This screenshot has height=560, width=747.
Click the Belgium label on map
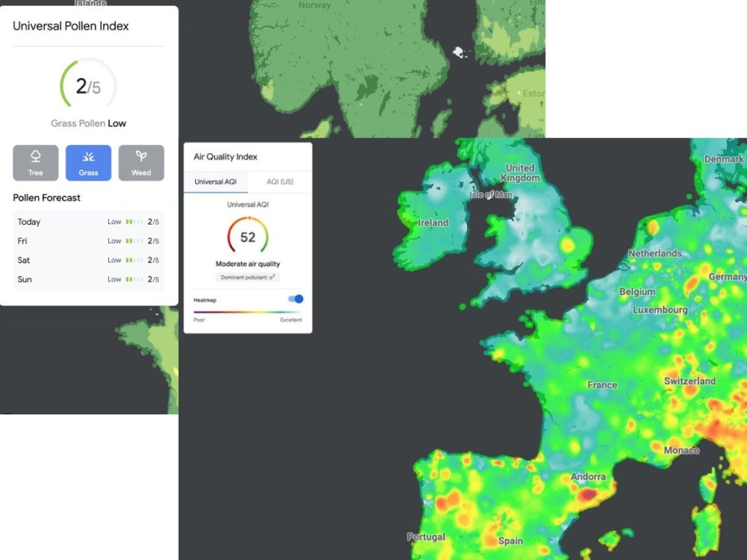[x=637, y=291]
